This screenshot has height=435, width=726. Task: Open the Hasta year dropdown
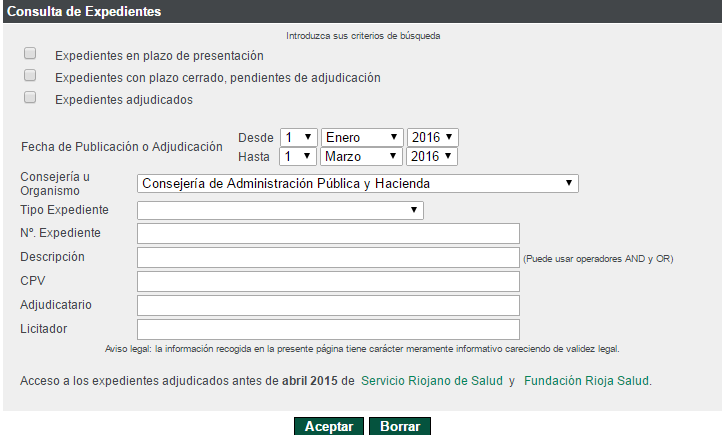432,157
